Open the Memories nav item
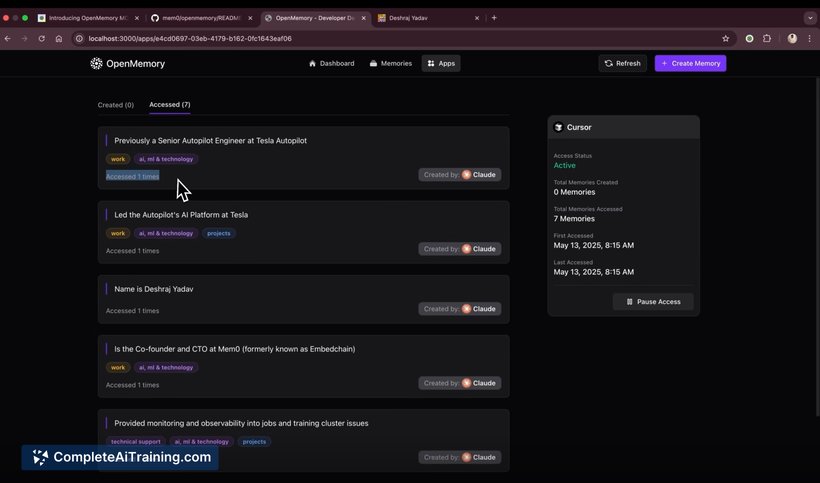 point(391,63)
